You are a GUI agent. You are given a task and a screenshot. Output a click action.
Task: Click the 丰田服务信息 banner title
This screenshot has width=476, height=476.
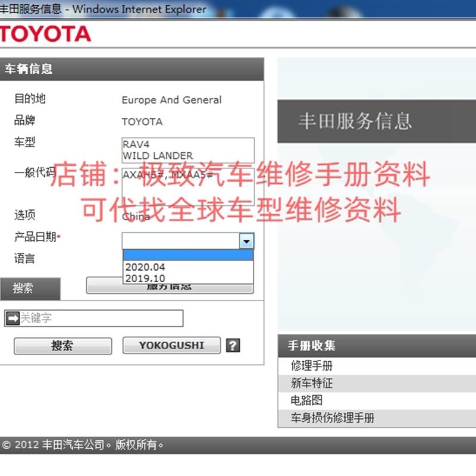[355, 121]
